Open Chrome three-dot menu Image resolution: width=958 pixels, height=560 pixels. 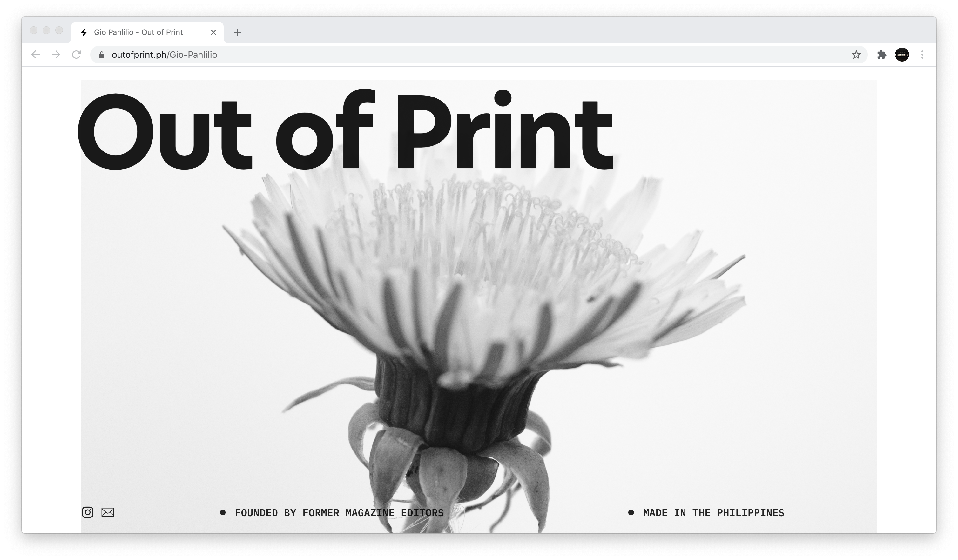922,55
